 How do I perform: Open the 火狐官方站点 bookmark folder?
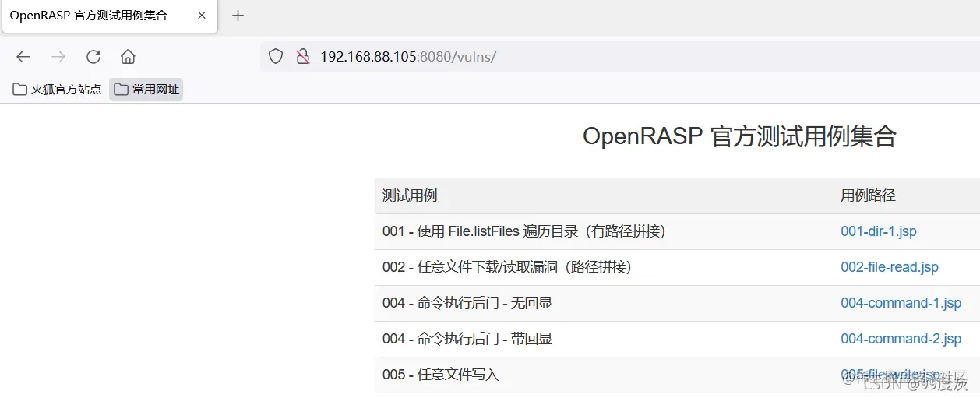(x=57, y=90)
